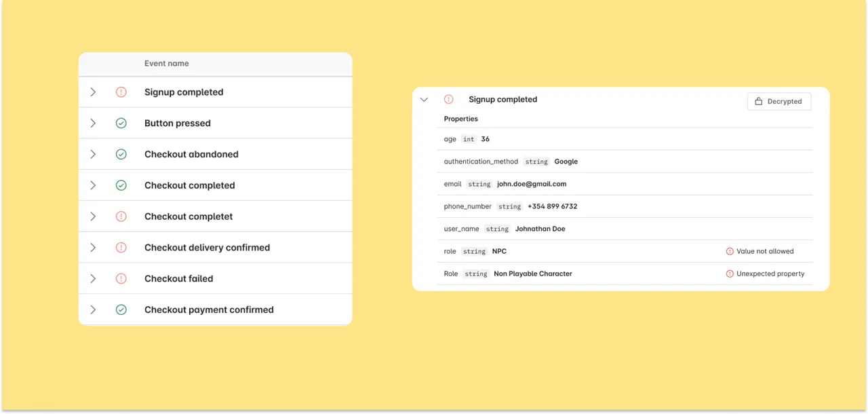Click the Non Playable Character value

533,274
